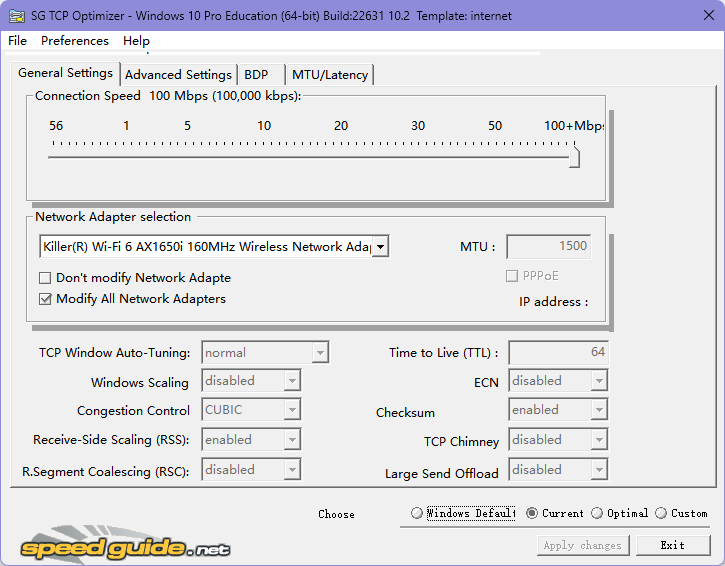The width and height of the screenshot is (725, 566).
Task: Open the Congestion Control dropdown
Action: 291,410
